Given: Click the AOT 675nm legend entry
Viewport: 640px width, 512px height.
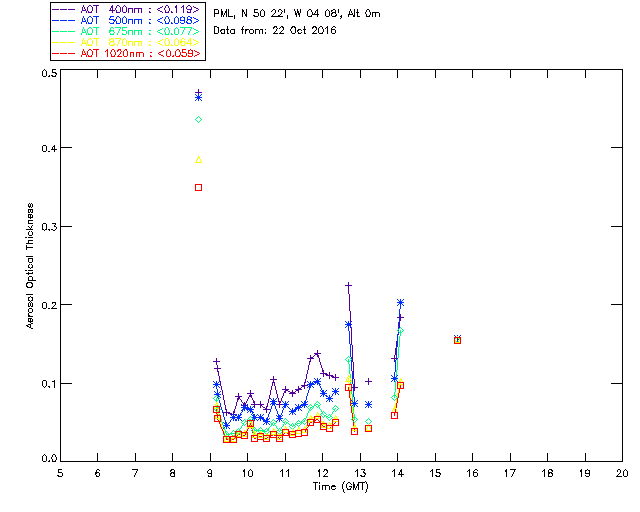Looking at the screenshot, I should tap(127, 31).
